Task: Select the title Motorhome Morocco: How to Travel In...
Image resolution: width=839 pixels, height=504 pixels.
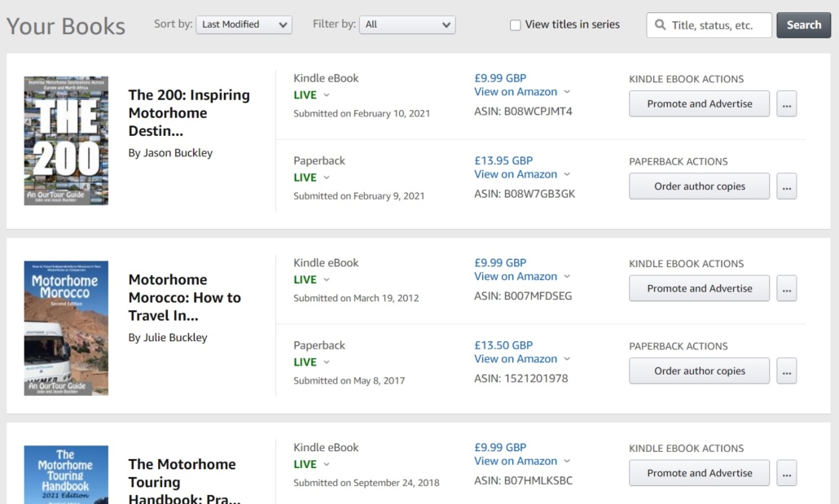Action: [185, 297]
